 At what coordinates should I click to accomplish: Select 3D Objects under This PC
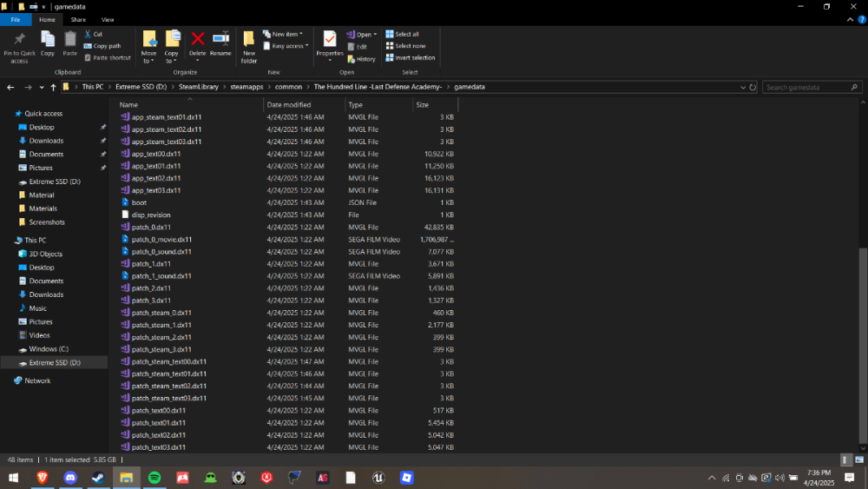45,254
